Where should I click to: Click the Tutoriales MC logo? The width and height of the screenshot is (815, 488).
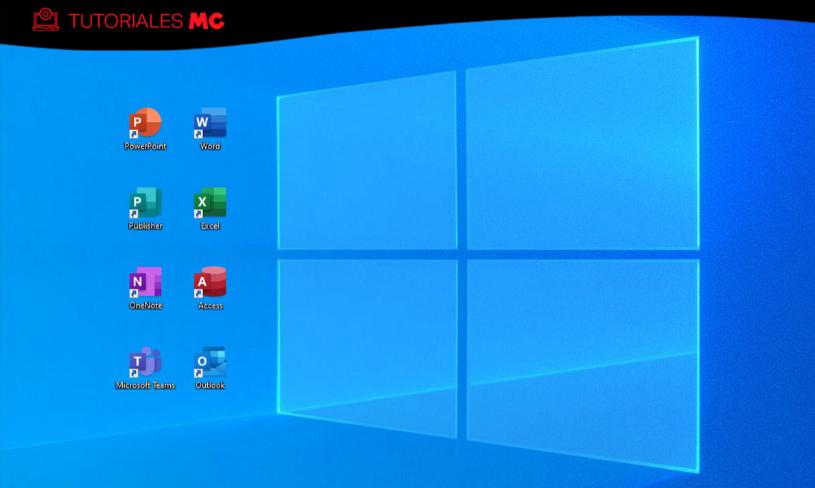coord(128,20)
